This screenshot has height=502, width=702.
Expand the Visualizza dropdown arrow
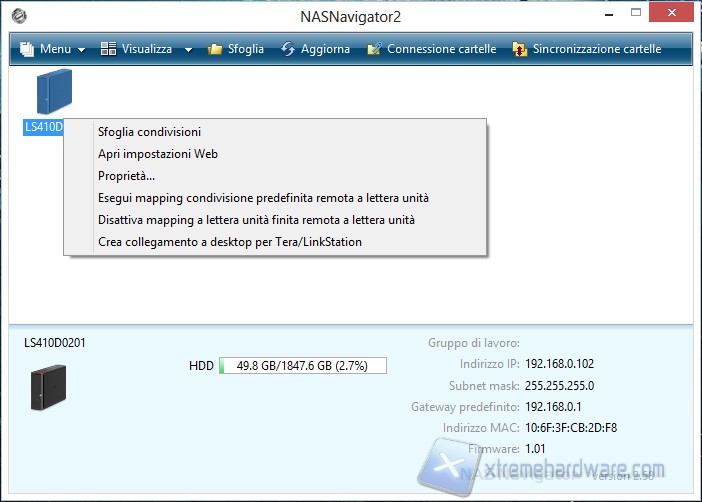[188, 50]
